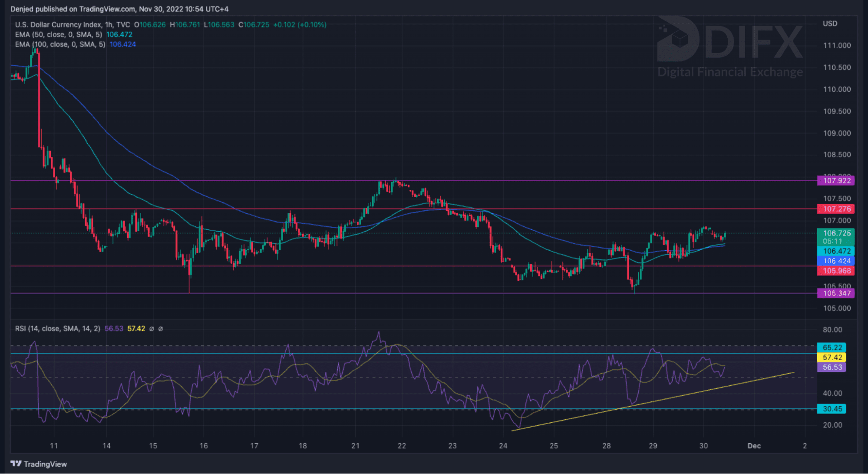Click the 'Denied published on TradingView.com' header text
Screen dimensions: 868x474
[119, 9]
